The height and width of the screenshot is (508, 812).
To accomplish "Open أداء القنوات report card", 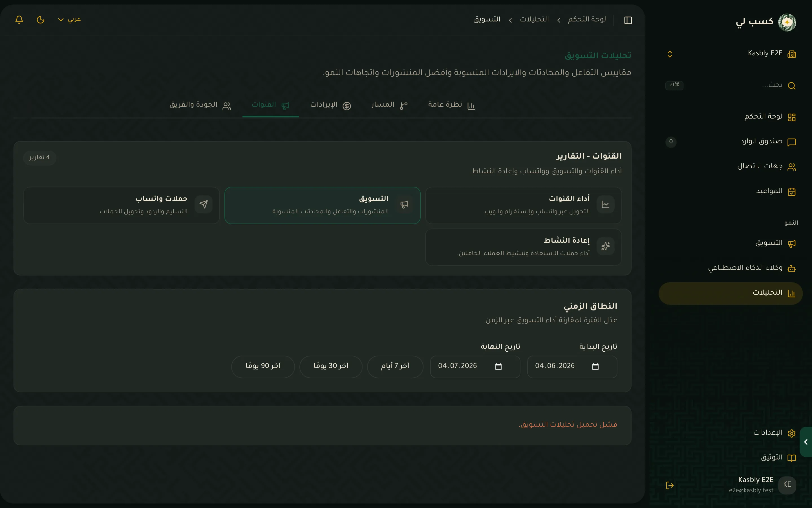I will (524, 205).
